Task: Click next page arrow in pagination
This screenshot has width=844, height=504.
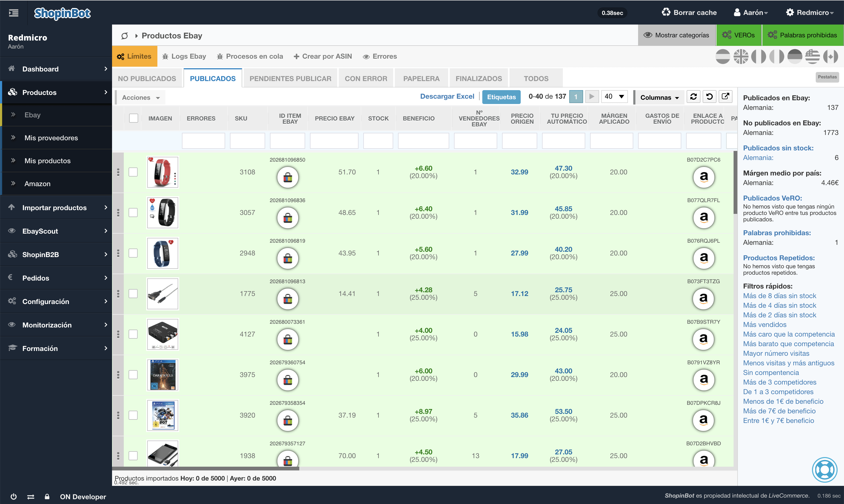Action: point(592,97)
